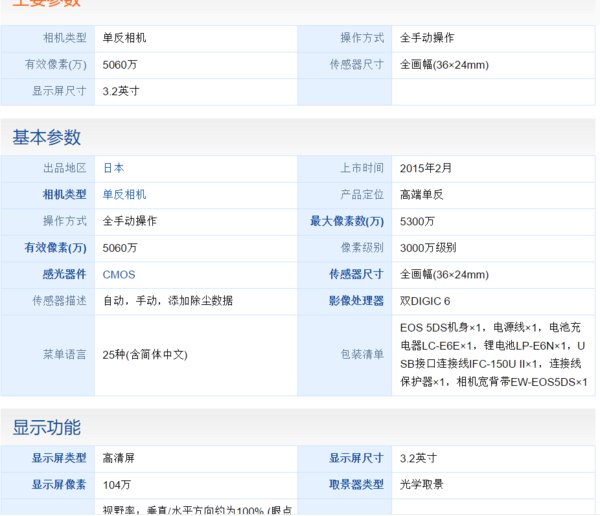Select 单反相机 value in top summary table
Viewport: 600px width, 516px height.
click(124, 38)
